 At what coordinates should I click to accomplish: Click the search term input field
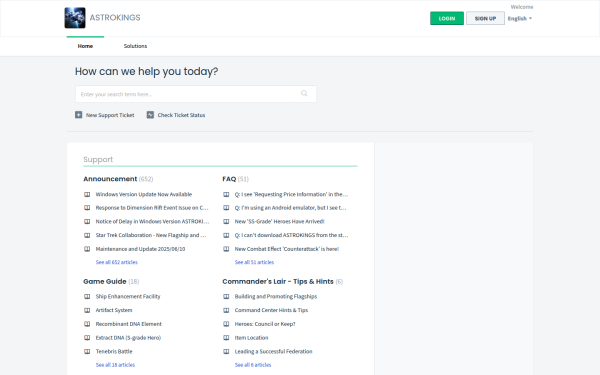click(196, 94)
